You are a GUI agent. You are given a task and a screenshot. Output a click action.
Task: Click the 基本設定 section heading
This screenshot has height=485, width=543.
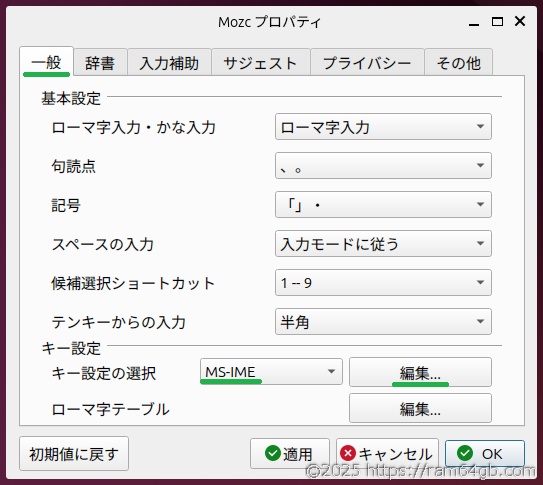pos(71,99)
